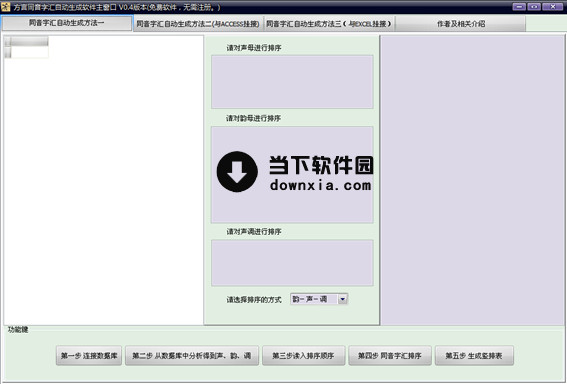
Task: Click the 功能键 group label
Action: (x=18, y=329)
